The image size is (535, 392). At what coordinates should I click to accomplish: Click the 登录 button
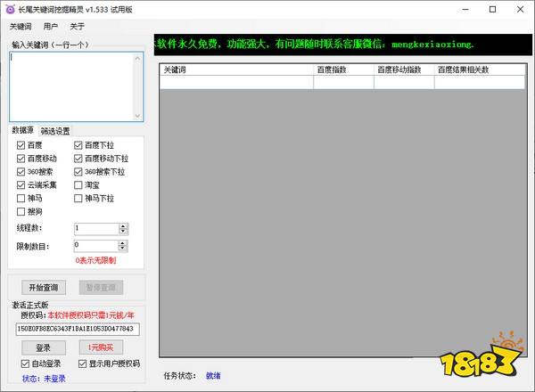click(44, 347)
